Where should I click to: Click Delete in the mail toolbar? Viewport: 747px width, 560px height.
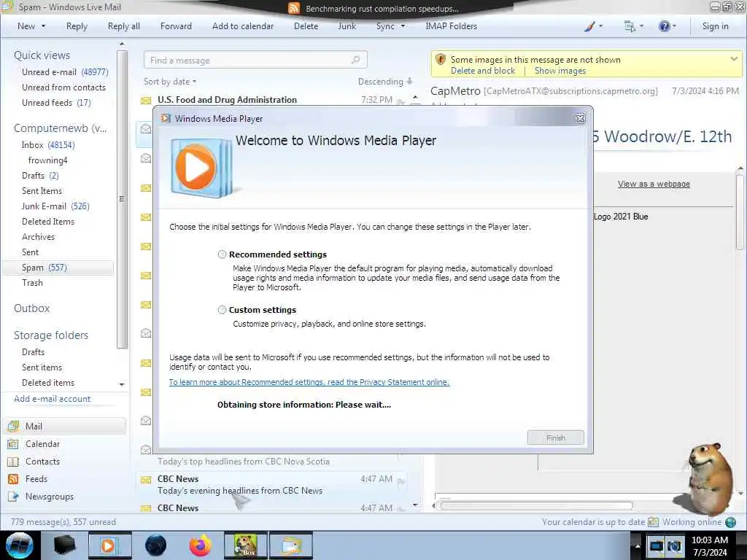306,26
